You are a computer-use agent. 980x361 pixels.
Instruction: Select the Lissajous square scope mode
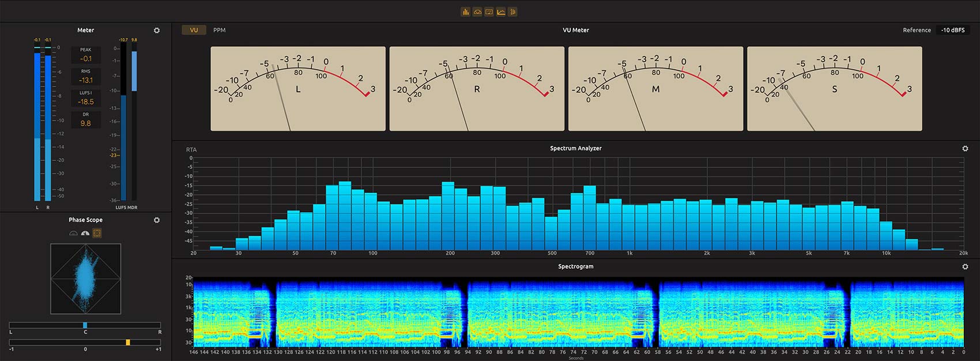coord(97,234)
